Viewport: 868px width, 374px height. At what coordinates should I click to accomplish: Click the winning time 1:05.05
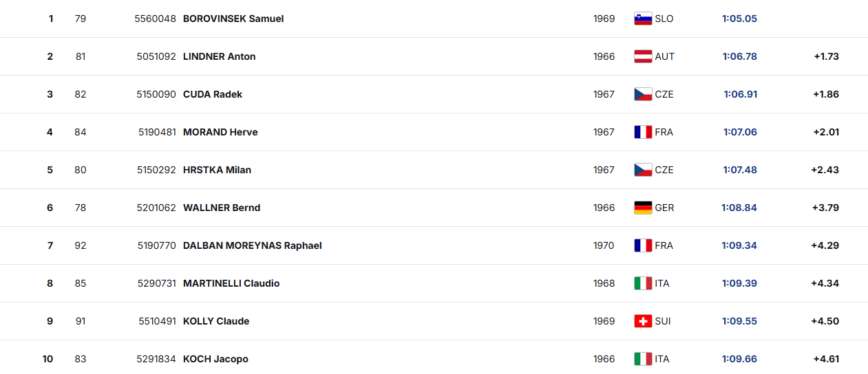739,19
